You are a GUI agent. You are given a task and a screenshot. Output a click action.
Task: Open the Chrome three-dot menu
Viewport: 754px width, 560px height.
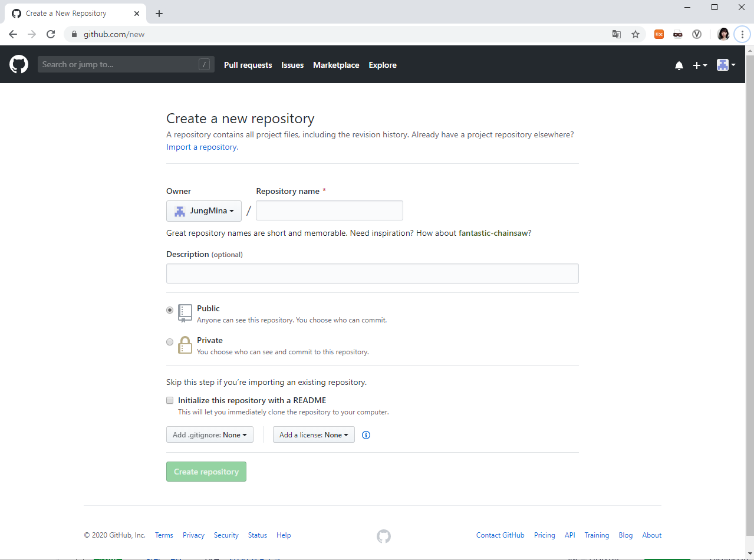coord(742,34)
